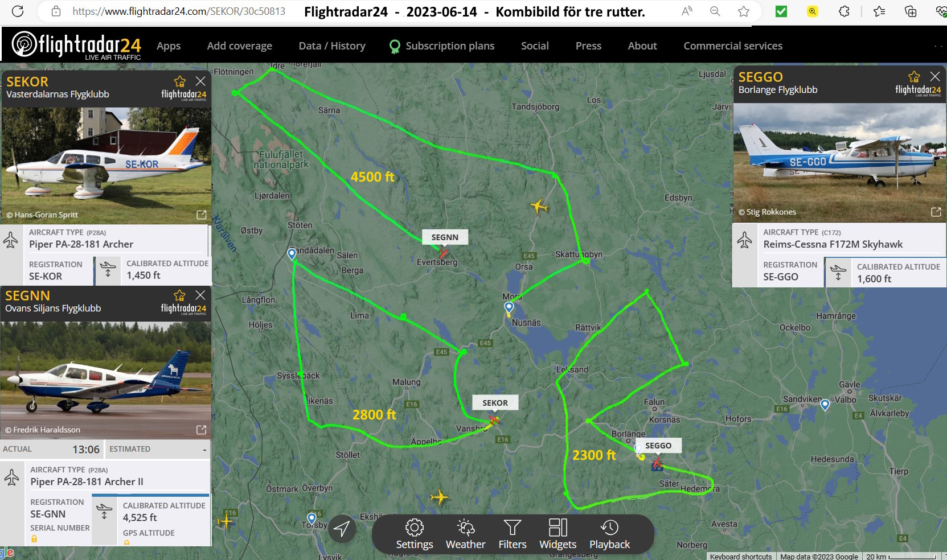The image size is (947, 560).
Task: Start Playback from the map toolbar
Action: coord(609,534)
